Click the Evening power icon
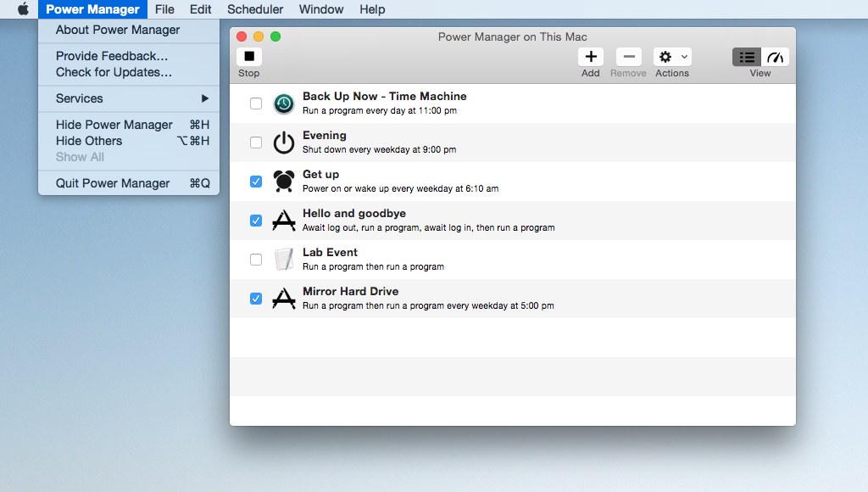The image size is (868, 492). [x=284, y=143]
